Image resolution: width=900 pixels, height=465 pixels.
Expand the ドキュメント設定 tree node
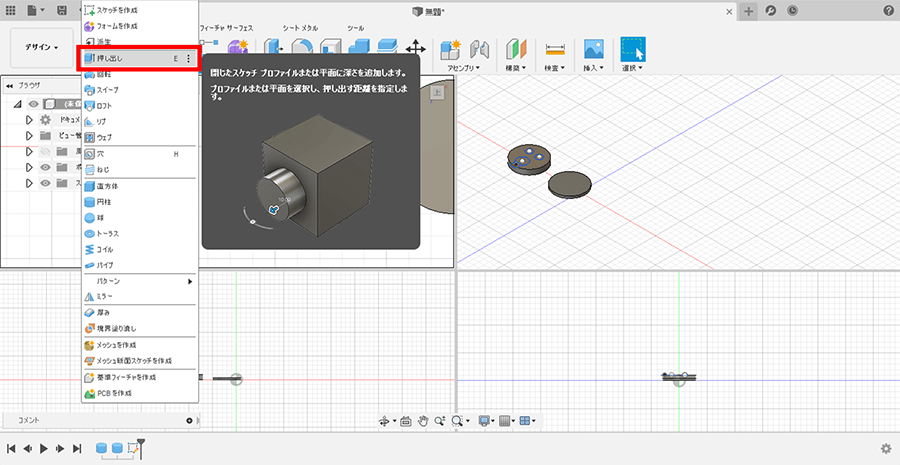point(29,119)
